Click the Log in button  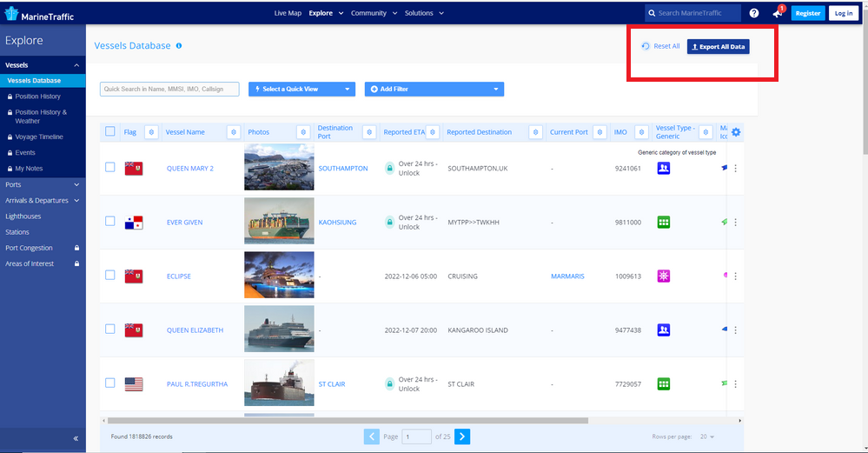point(844,13)
